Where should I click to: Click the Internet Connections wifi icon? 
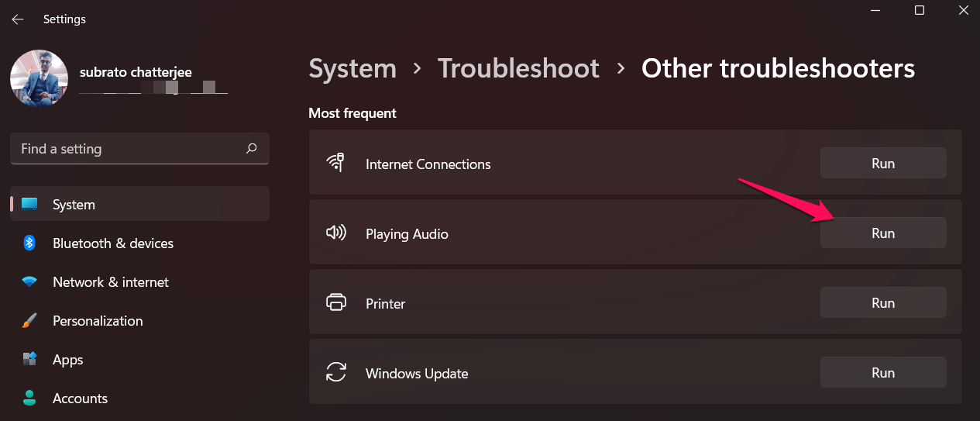tap(335, 164)
